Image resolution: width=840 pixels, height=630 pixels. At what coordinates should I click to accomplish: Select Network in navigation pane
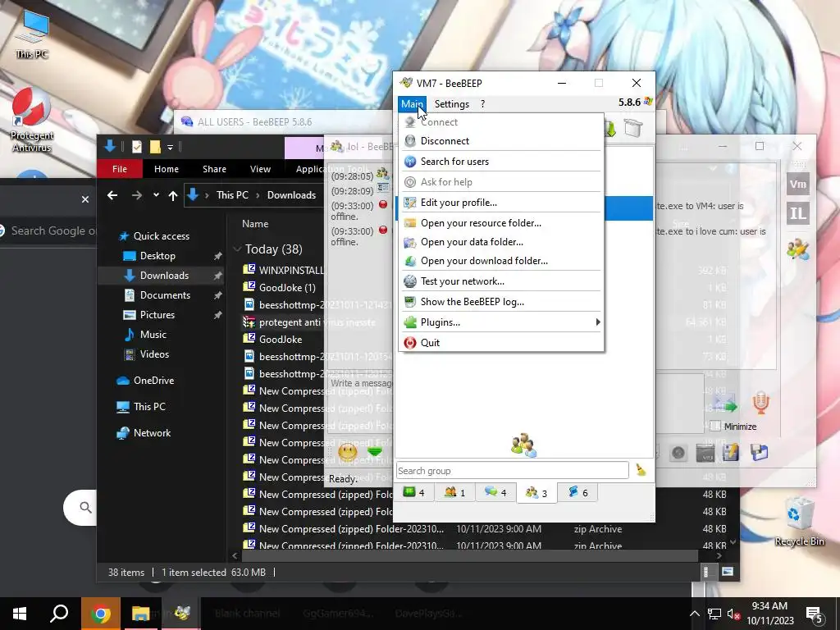pos(152,433)
